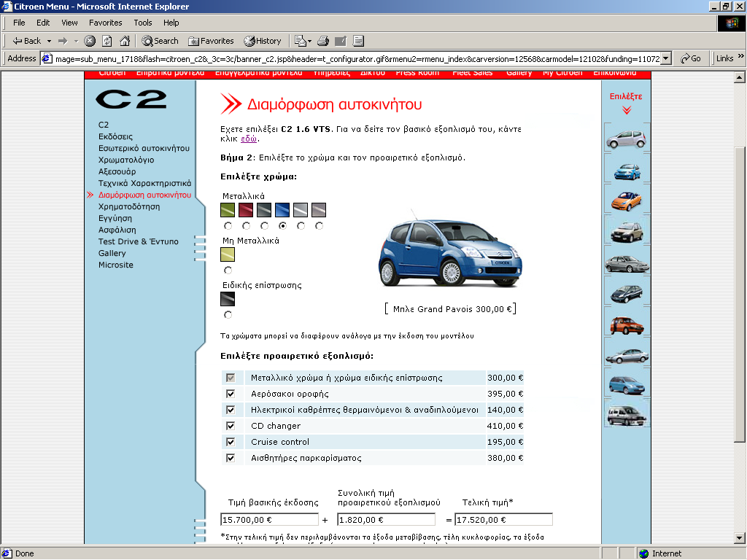Click the Citroën C2 logo
Image resolution: width=747 pixels, height=560 pixels.
click(x=131, y=99)
